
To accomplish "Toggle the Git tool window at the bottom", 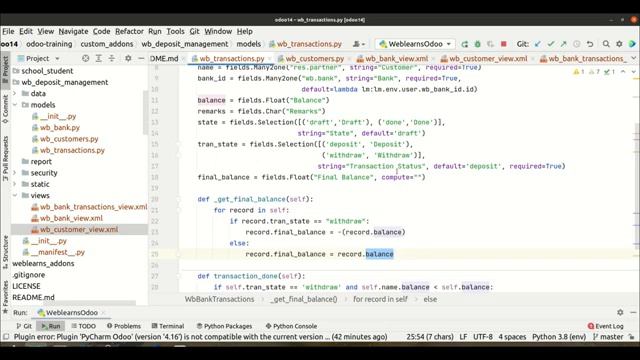I will pyautogui.click(x=24, y=326).
